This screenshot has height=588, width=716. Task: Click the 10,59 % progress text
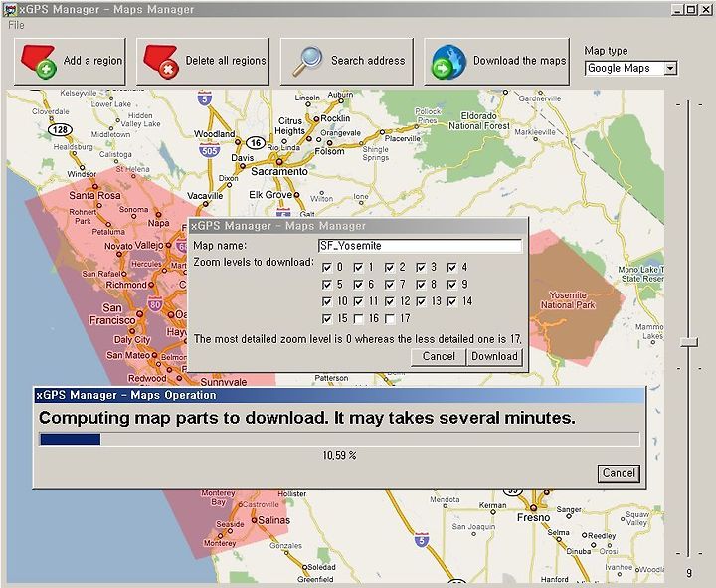(339, 455)
